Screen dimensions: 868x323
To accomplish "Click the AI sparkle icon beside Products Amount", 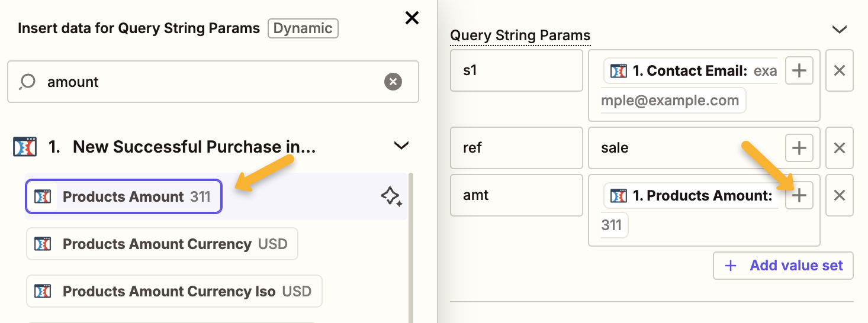I will coord(391,196).
